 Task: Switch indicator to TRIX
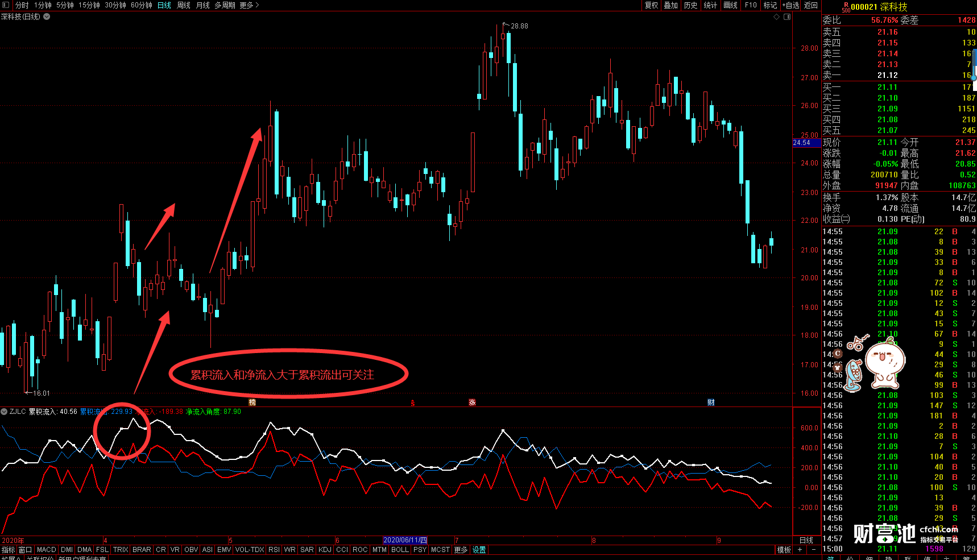[x=121, y=550]
